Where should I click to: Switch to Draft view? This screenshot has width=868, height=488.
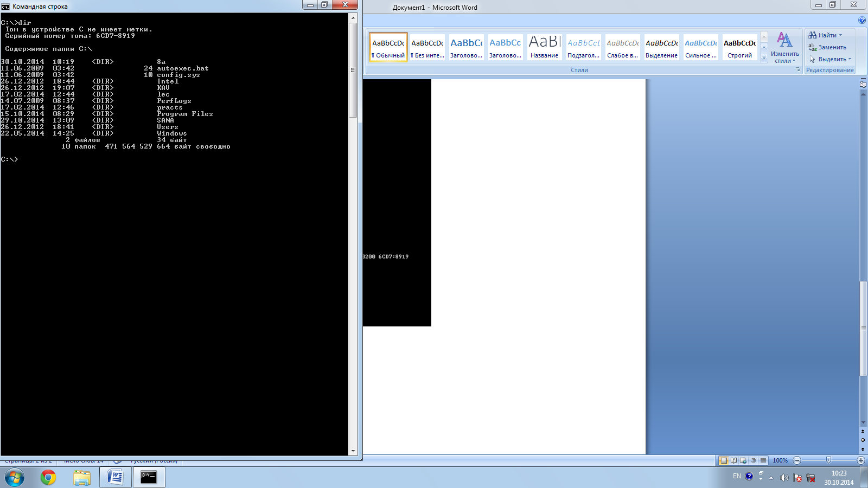tap(763, 460)
